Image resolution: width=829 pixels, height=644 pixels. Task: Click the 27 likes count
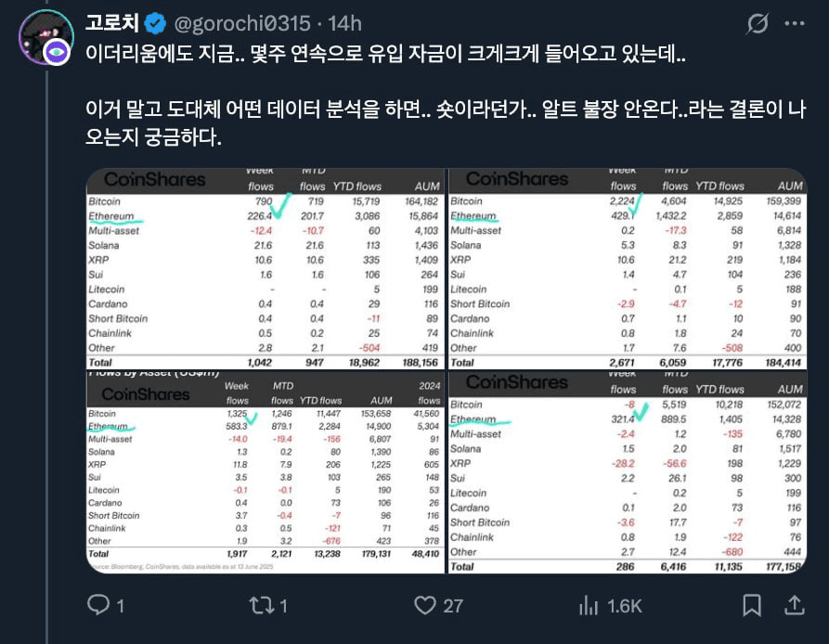coord(453,606)
